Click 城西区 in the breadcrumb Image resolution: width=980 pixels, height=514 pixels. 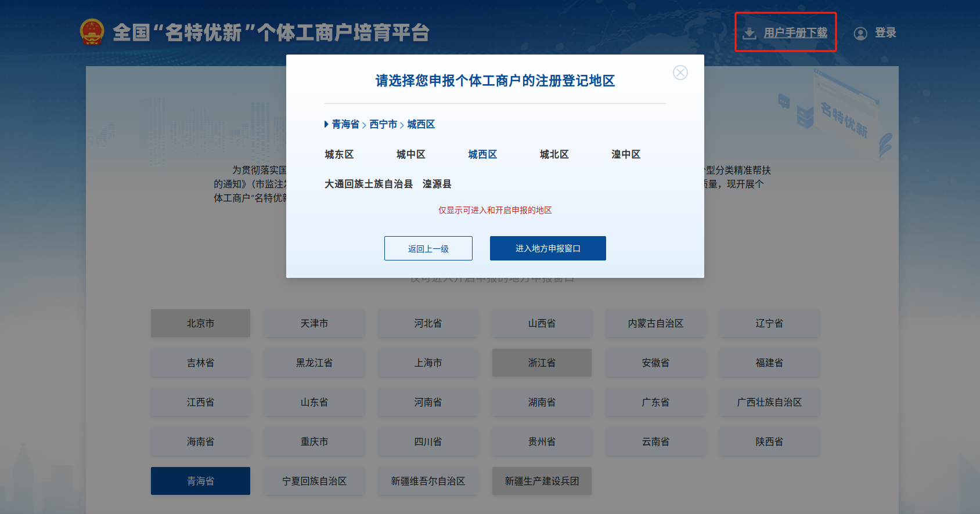(x=421, y=124)
